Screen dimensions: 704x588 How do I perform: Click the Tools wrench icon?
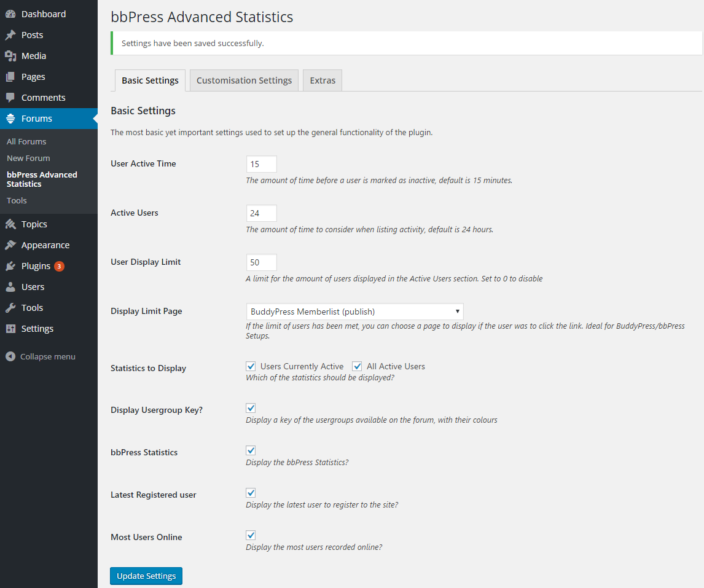click(10, 308)
